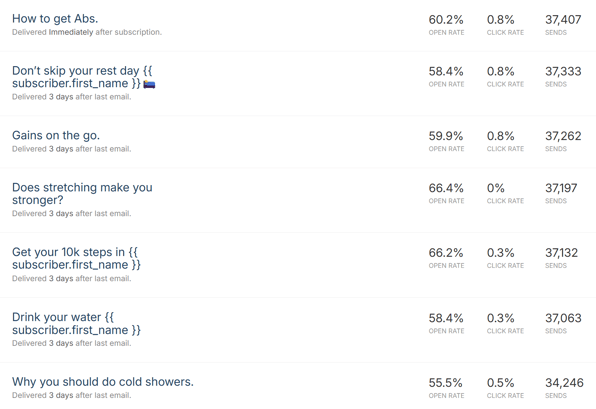Open 'Get your 10k steps in' email
The height and width of the screenshot is (409, 596).
(x=76, y=258)
